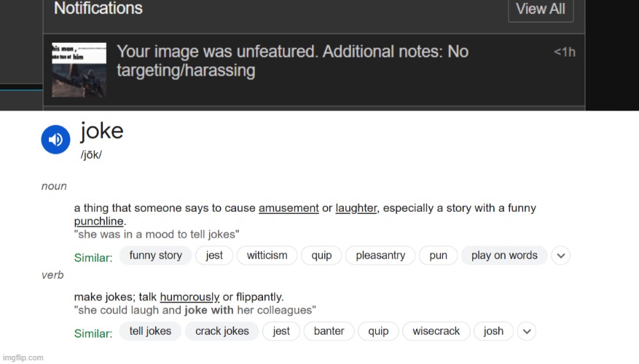
Task: Expand more verb synonyms with chevron
Action: (527, 331)
